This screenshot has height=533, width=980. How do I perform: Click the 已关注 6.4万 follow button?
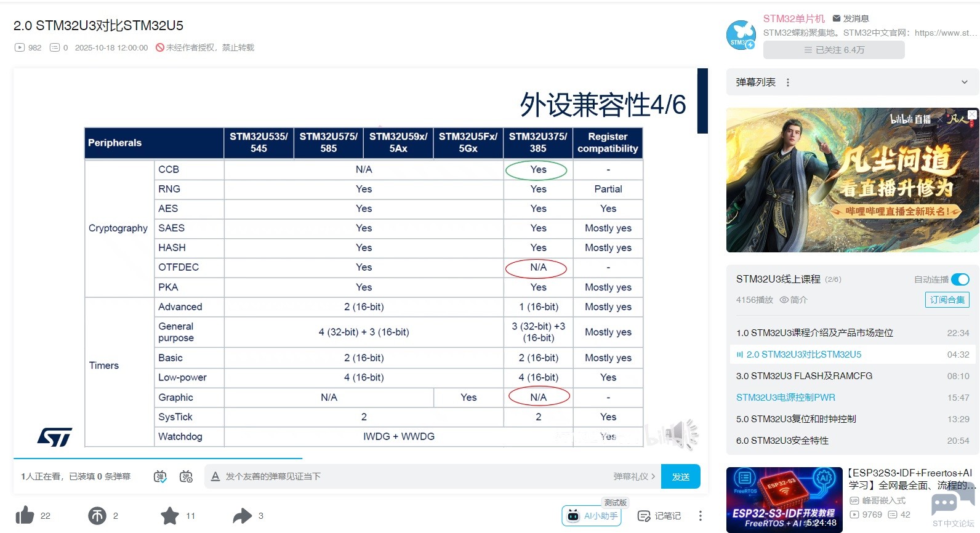tap(834, 50)
